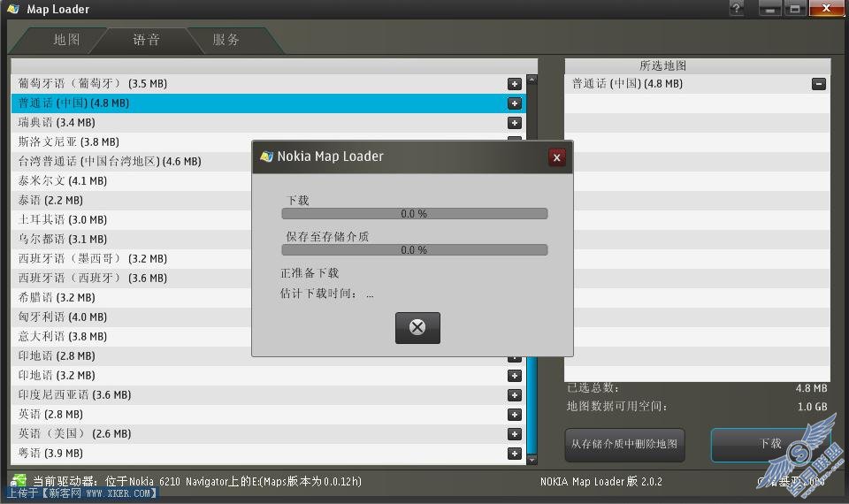This screenshot has width=849, height=504.
Task: Add 印地语 (3.2 MB) using plus icon
Action: click(515, 376)
